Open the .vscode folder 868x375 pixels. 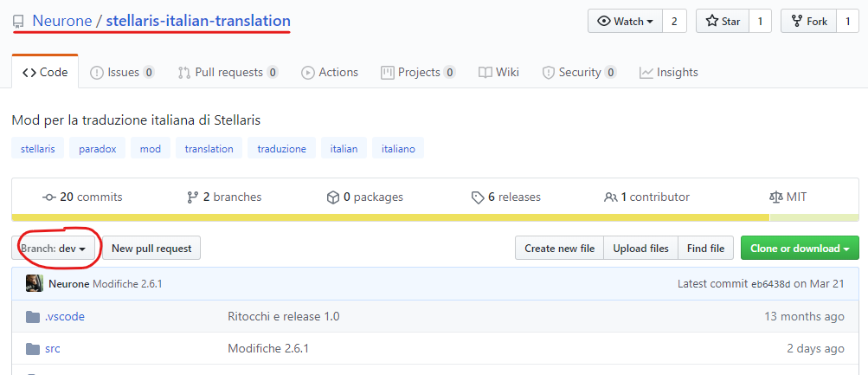point(65,317)
